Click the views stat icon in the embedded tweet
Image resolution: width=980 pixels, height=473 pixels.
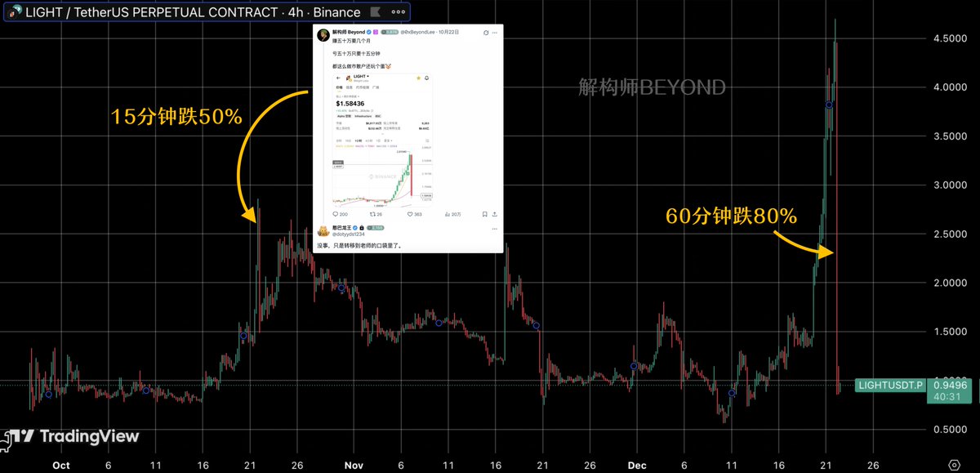pyautogui.click(x=447, y=214)
